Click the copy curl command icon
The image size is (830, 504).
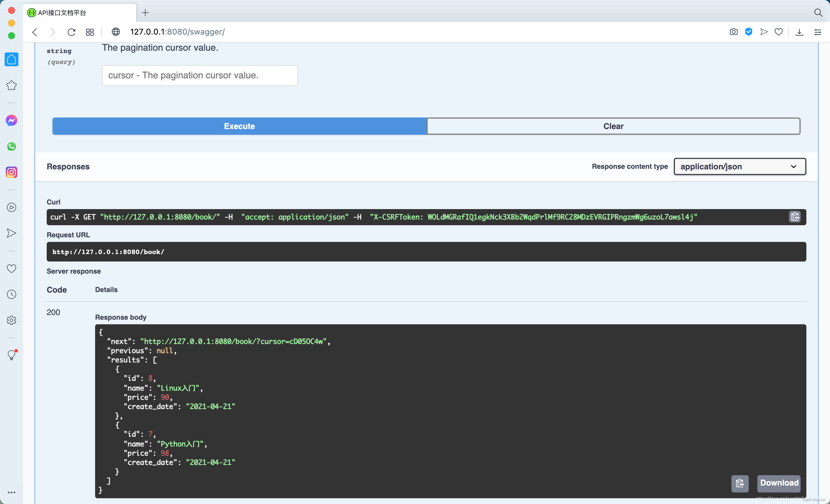point(795,217)
